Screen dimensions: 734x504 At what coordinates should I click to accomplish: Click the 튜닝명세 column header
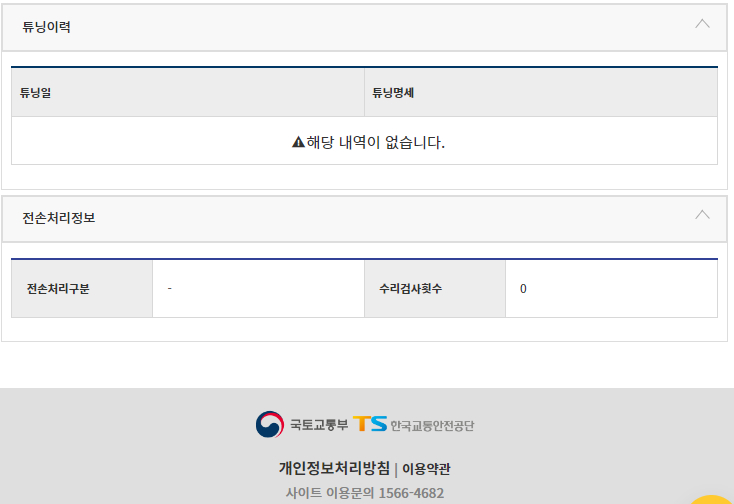pyautogui.click(x=393, y=93)
